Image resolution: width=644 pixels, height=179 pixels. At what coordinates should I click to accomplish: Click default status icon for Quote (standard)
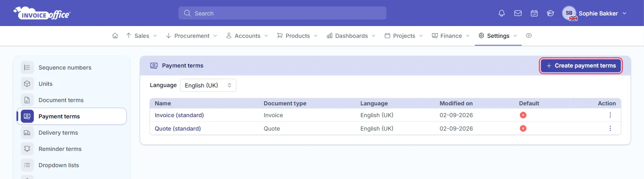pos(523,129)
